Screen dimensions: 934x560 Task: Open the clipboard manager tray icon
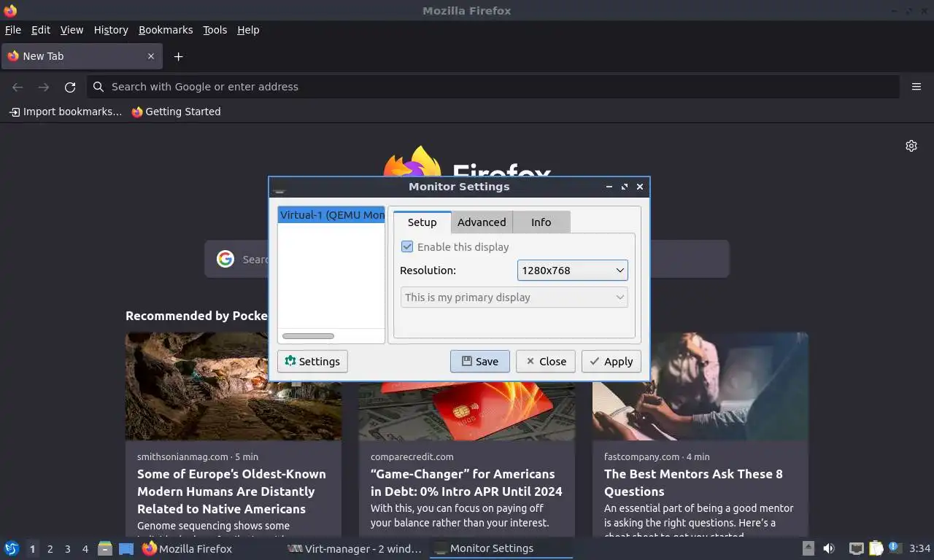876,548
